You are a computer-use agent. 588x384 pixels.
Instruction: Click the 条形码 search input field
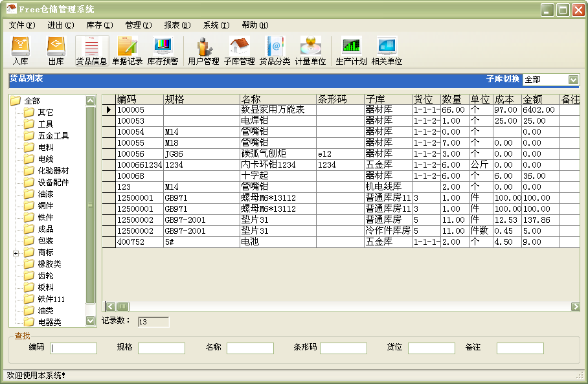click(343, 348)
